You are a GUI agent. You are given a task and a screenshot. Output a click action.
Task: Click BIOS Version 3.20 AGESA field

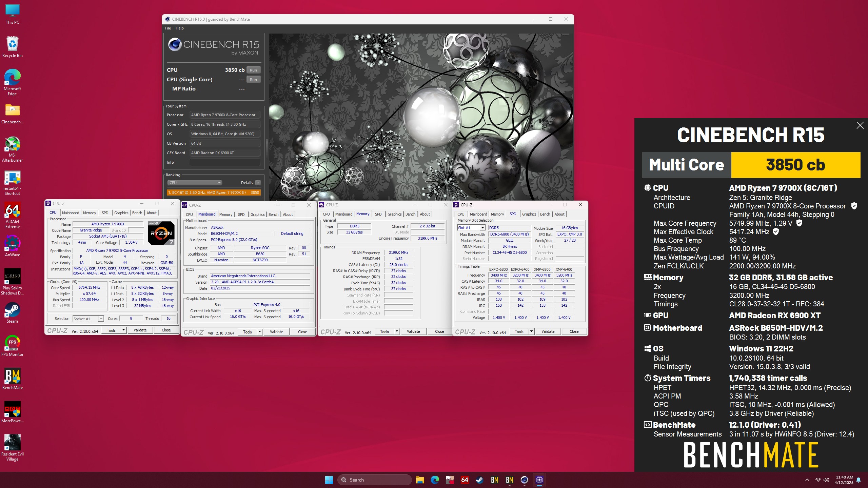click(260, 282)
